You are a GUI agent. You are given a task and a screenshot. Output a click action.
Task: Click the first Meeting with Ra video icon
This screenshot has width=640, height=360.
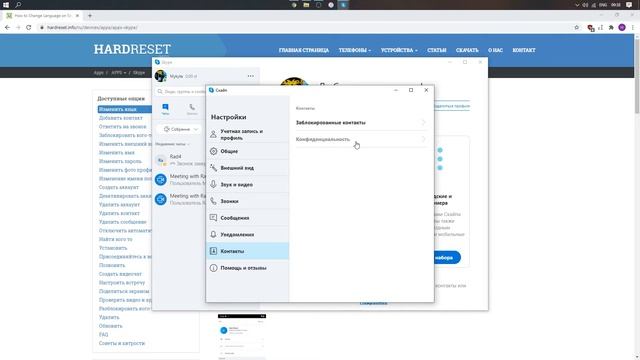click(x=161, y=179)
